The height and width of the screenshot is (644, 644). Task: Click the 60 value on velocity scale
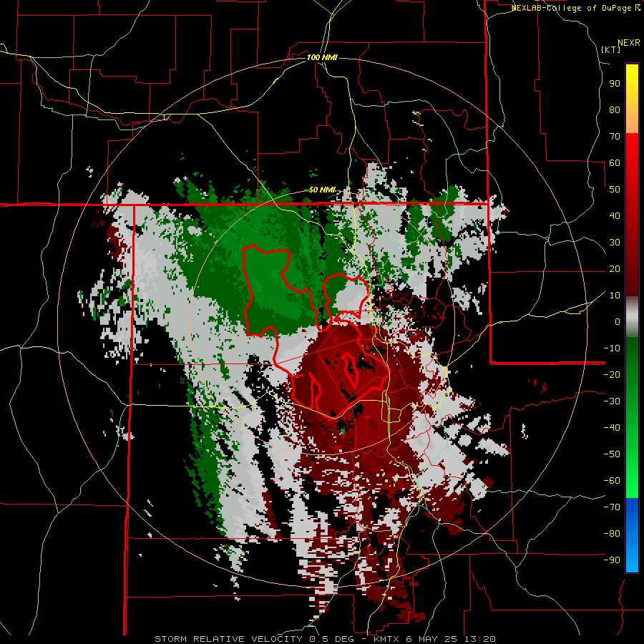click(x=615, y=163)
